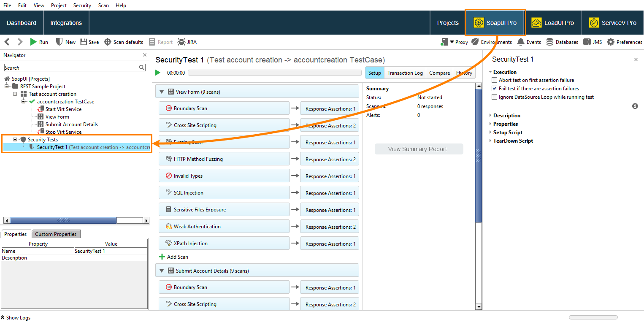Select Submit Account Details in Navigator tree
Image resolution: width=644 pixels, height=322 pixels.
coord(71,124)
